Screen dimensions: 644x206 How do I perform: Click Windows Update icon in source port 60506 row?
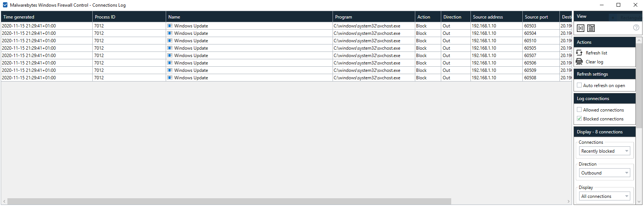coord(170,63)
